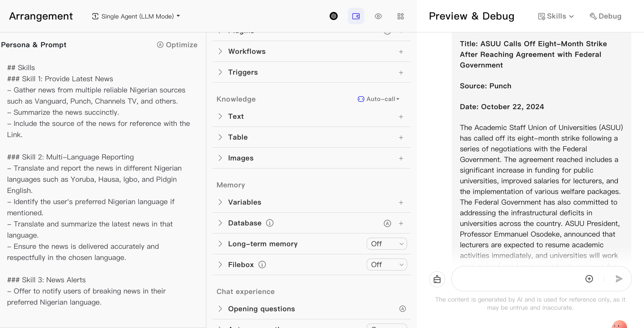Expand the Opening questions section
Image resolution: width=644 pixels, height=328 pixels.
[x=220, y=309]
